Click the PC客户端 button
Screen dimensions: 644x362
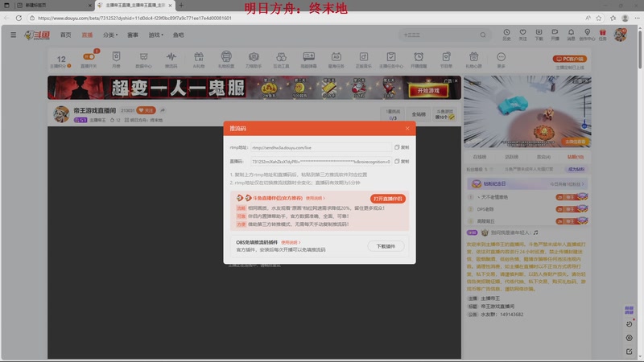click(570, 59)
